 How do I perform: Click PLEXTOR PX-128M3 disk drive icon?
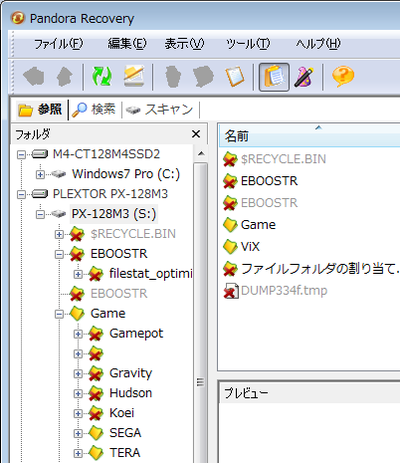pyautogui.click(x=40, y=194)
